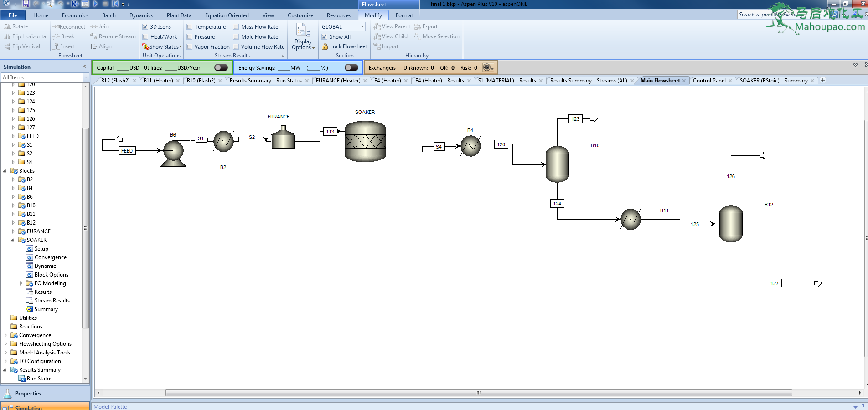Open SOAKER Stream Results in the tree

pyautogui.click(x=52, y=301)
